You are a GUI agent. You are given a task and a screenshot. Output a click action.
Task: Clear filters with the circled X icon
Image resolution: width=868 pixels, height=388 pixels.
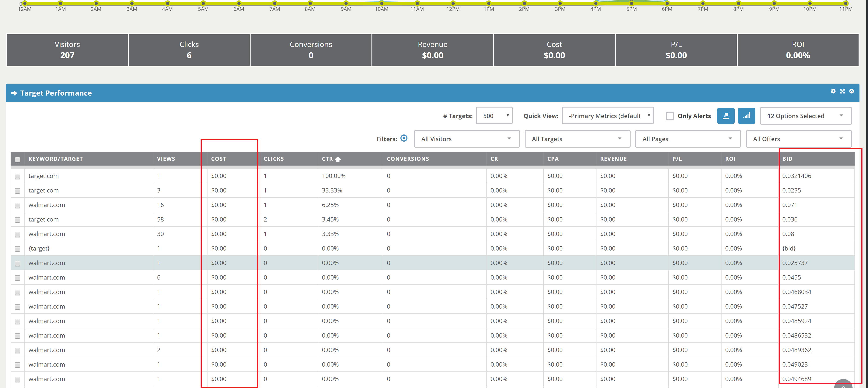pos(404,138)
